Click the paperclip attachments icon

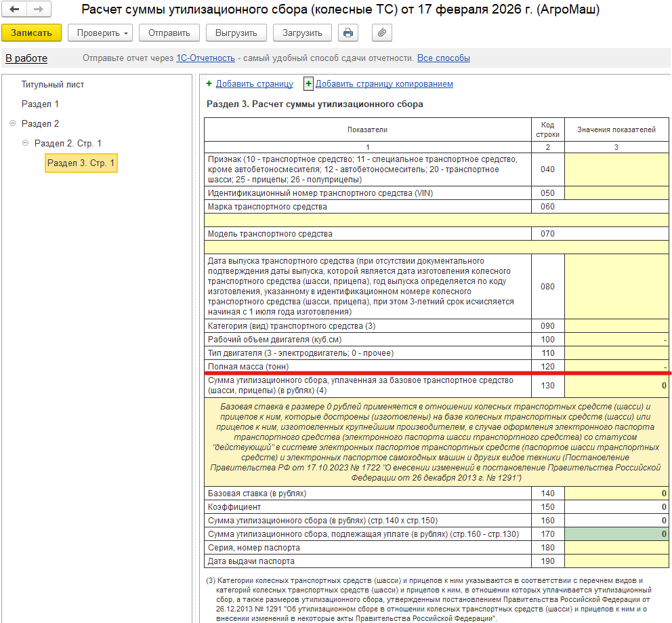click(382, 33)
